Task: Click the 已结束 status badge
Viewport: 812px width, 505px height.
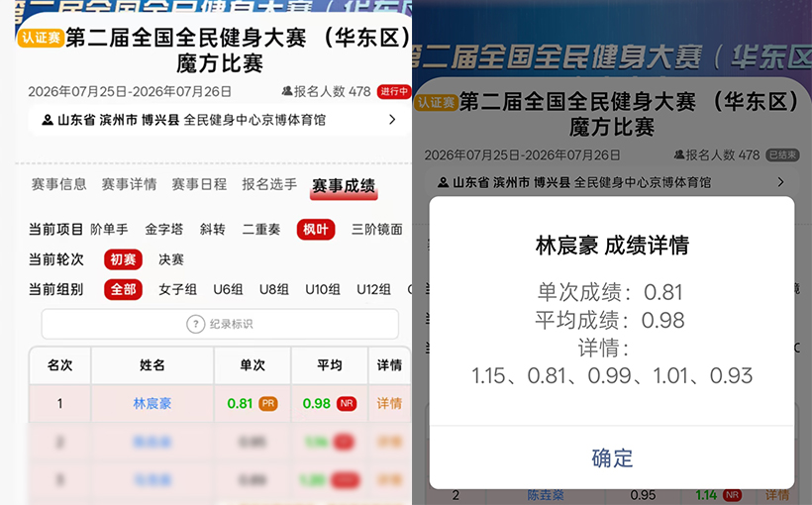Action: click(783, 154)
